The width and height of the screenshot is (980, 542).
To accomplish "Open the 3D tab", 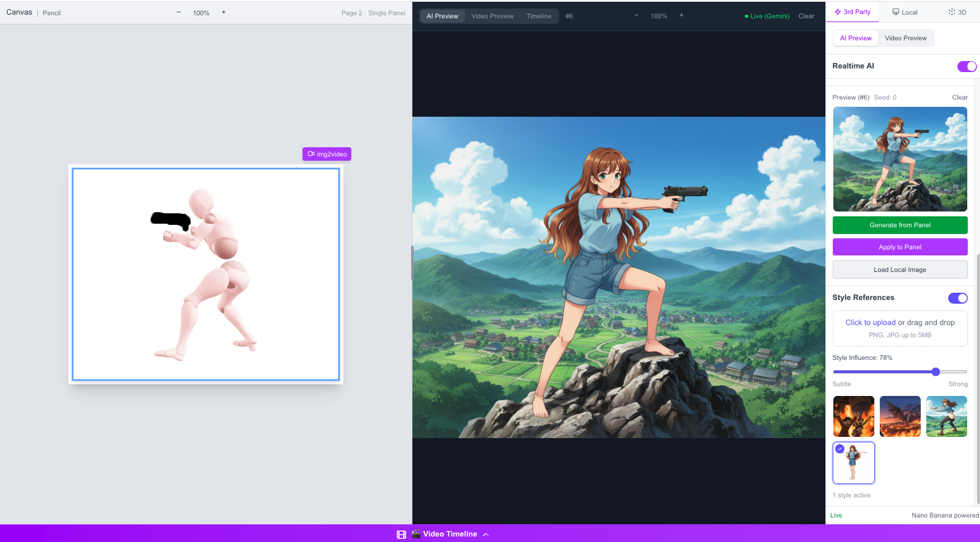I will pos(957,12).
